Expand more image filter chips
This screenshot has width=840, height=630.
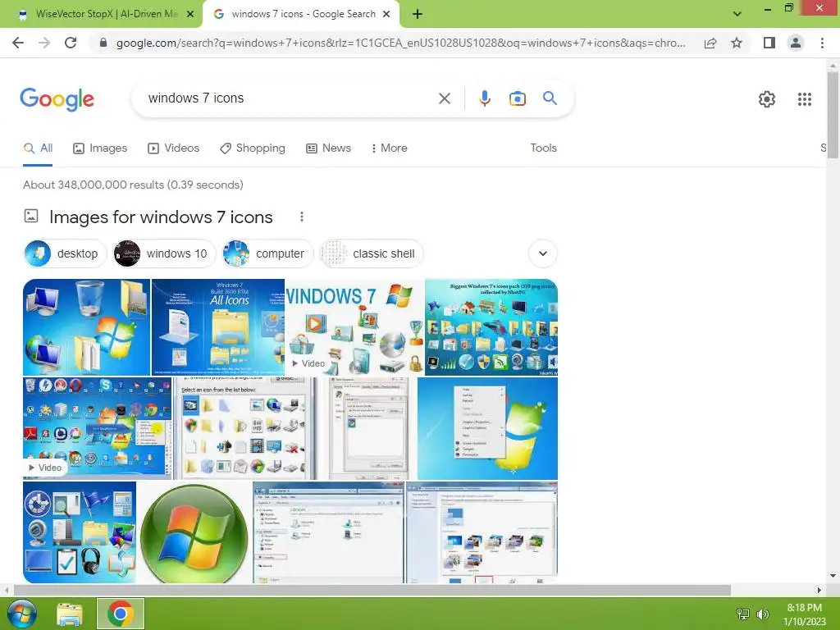click(x=543, y=253)
